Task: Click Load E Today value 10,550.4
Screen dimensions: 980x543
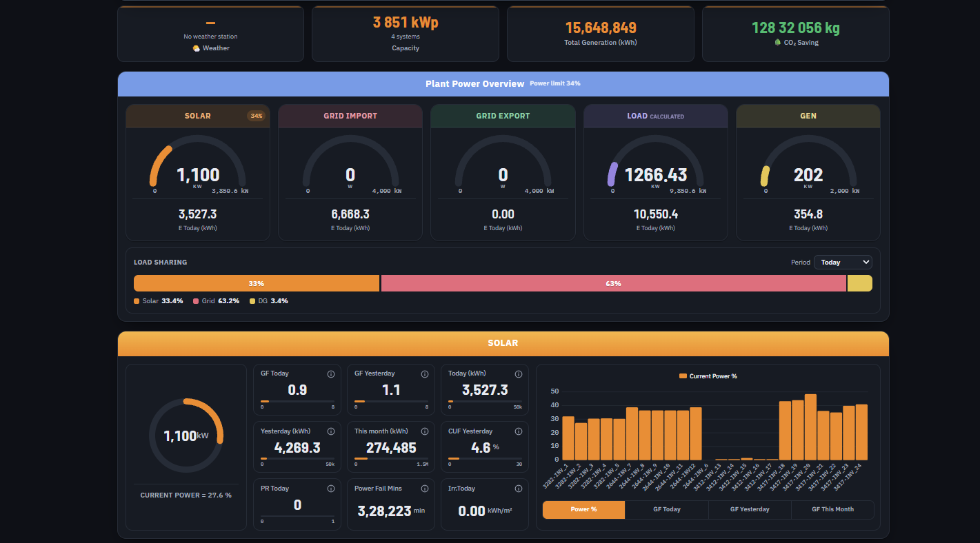Action: click(x=656, y=214)
